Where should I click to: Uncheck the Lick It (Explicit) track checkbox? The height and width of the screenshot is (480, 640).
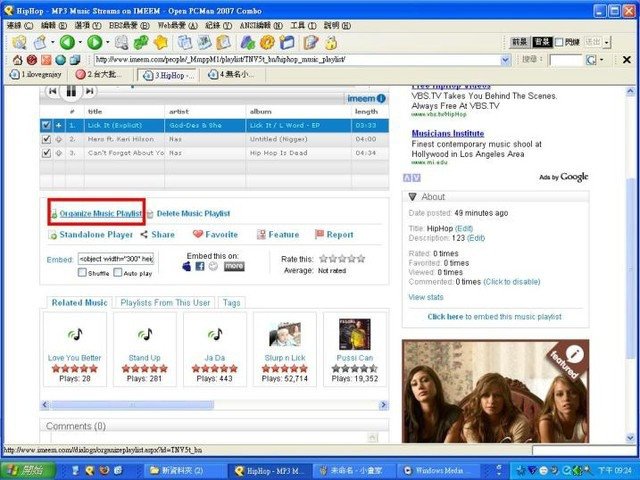[x=46, y=125]
